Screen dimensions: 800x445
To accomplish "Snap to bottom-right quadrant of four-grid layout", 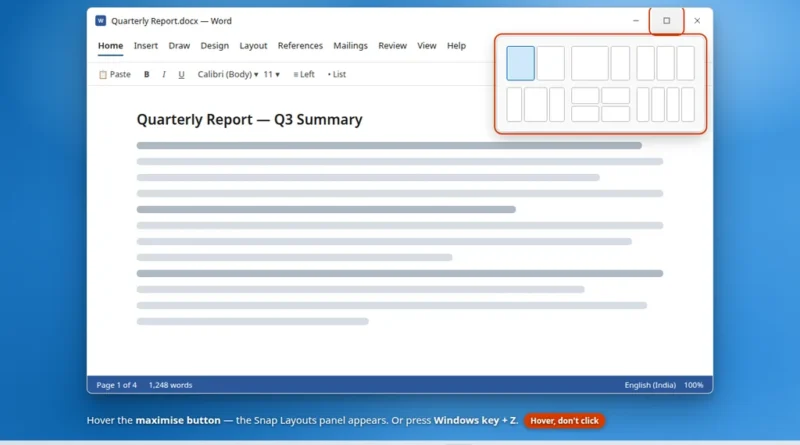I will tap(616, 114).
